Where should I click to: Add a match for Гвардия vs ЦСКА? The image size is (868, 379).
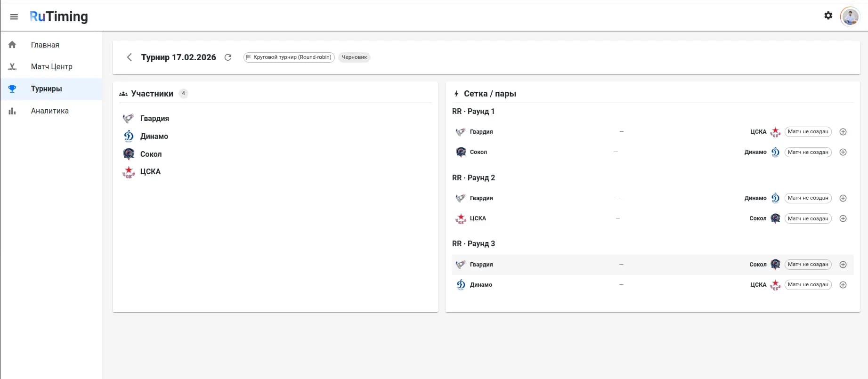click(843, 132)
